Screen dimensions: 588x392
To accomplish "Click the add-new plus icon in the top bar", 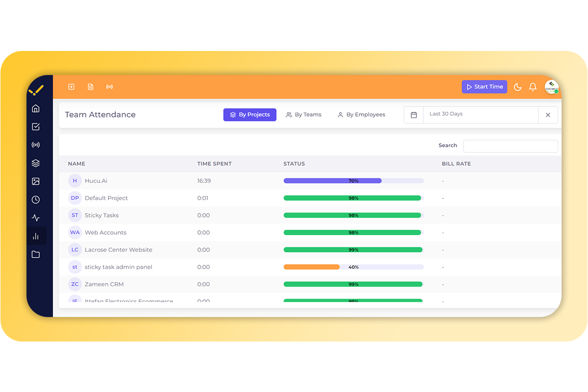I will click(x=71, y=86).
